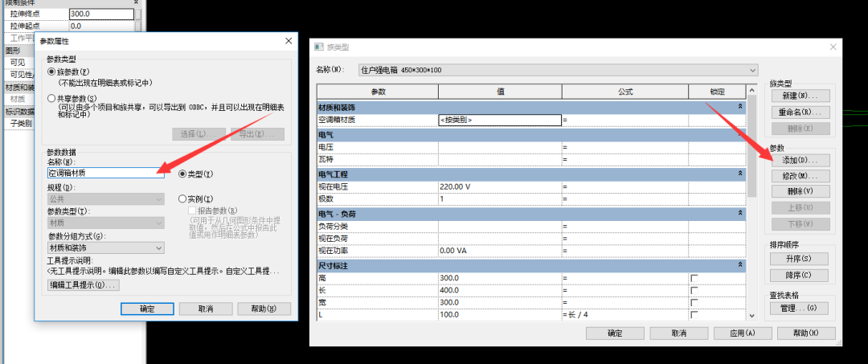Click the formula cell '=长 / 4' for L
Viewport: 868px width, 364px height.
pyautogui.click(x=625, y=315)
